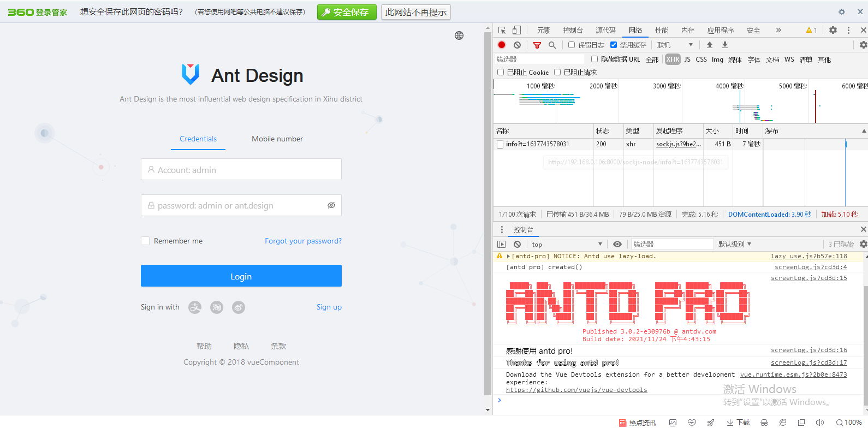Click the 热点资讯 news icon in status bar
Viewport: 868px width, 428px height.
[637, 423]
